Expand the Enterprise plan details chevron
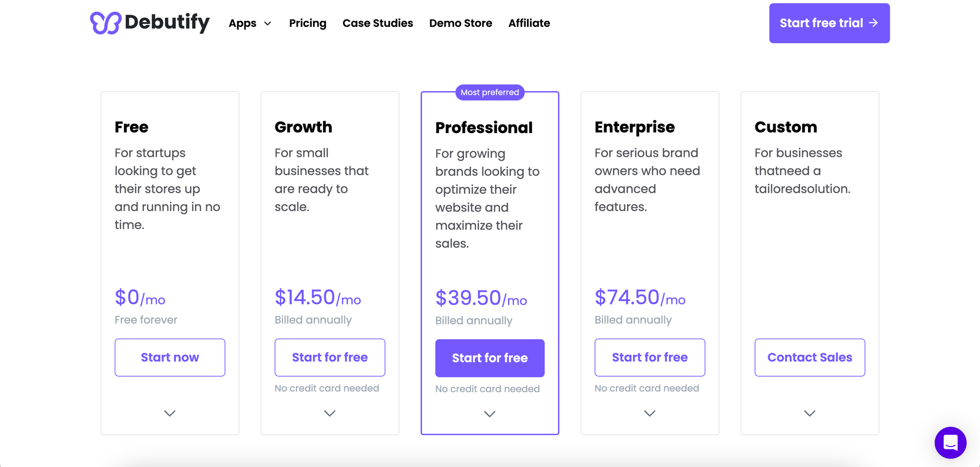 650,413
